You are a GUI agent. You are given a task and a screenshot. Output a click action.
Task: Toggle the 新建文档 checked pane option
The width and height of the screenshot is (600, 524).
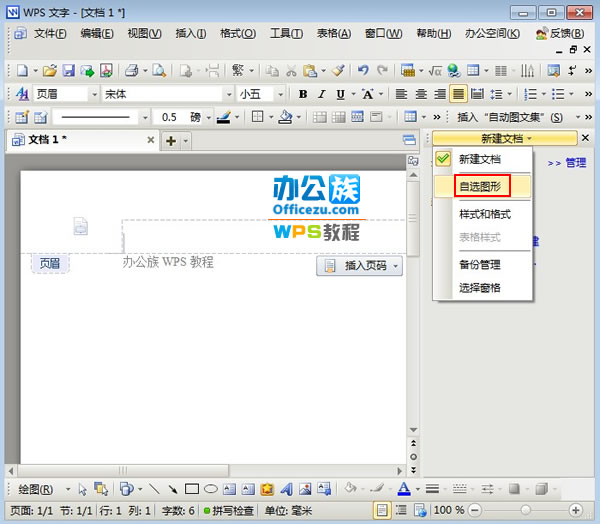coord(478,159)
